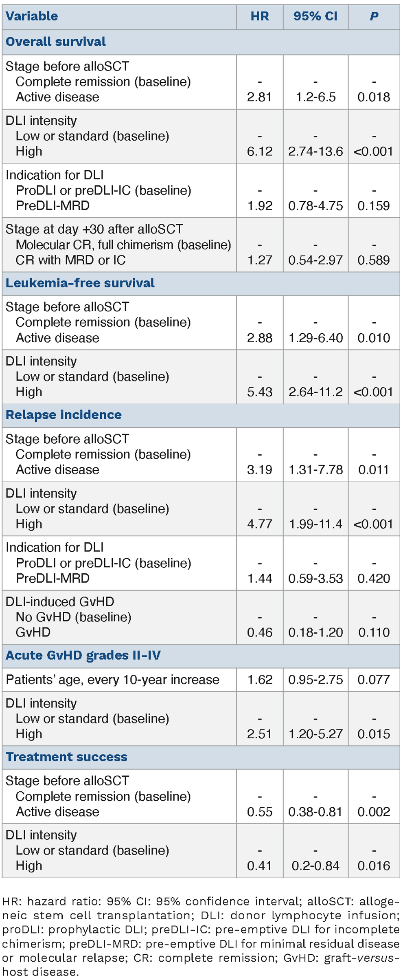
Task: Click the Acute GvHD grades II-IV heading
Action: pyautogui.click(x=83, y=655)
